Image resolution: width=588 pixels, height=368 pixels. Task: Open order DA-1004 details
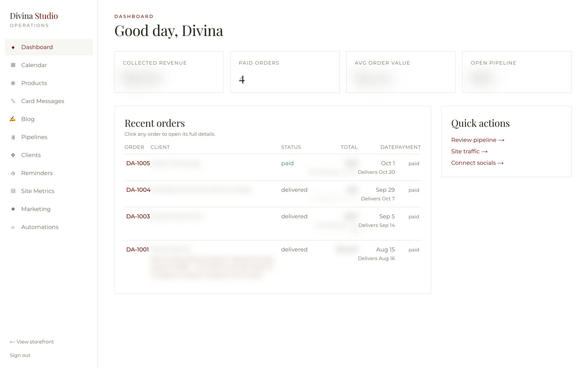(x=139, y=190)
